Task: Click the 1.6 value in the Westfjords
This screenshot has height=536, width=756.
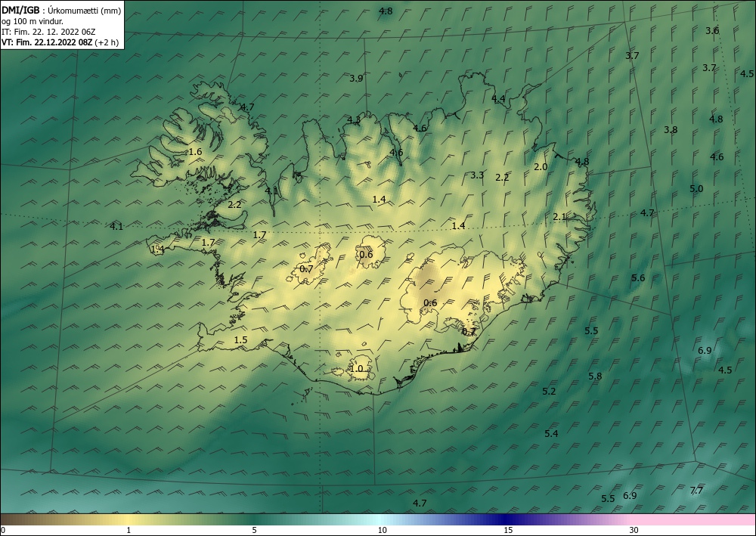Action: click(195, 152)
